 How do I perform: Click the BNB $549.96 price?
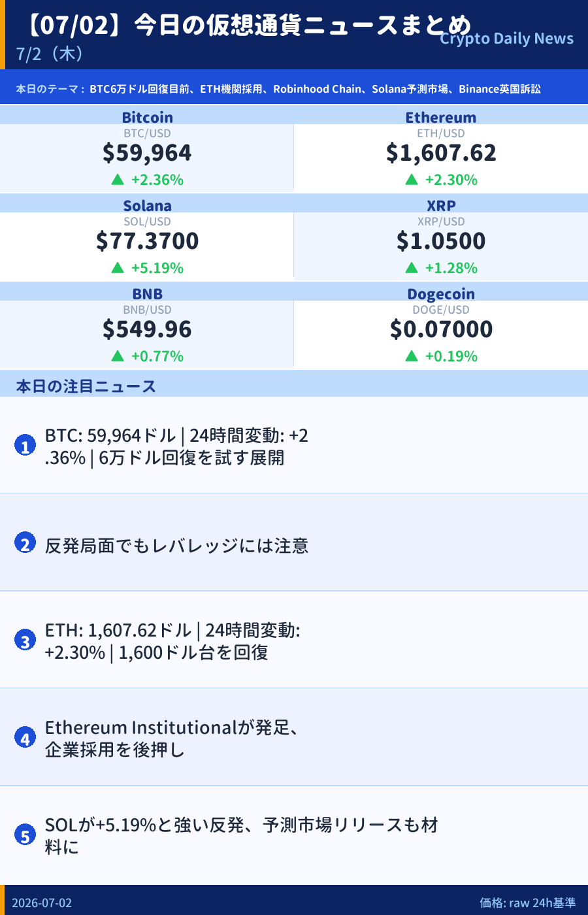[147, 329]
